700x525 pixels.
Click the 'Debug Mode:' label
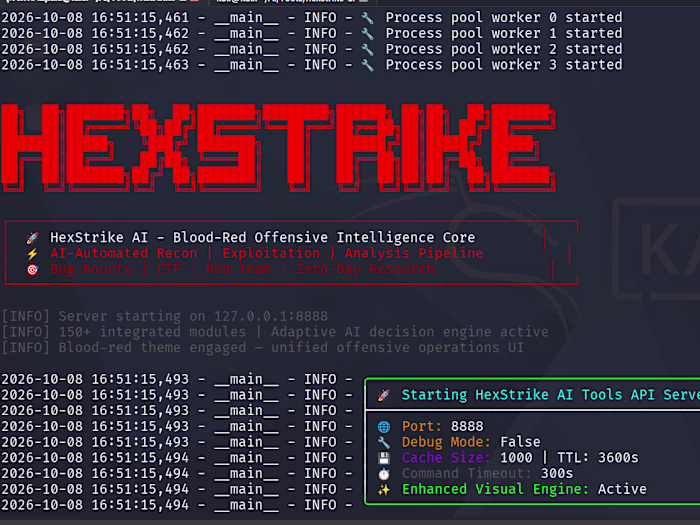(446, 442)
